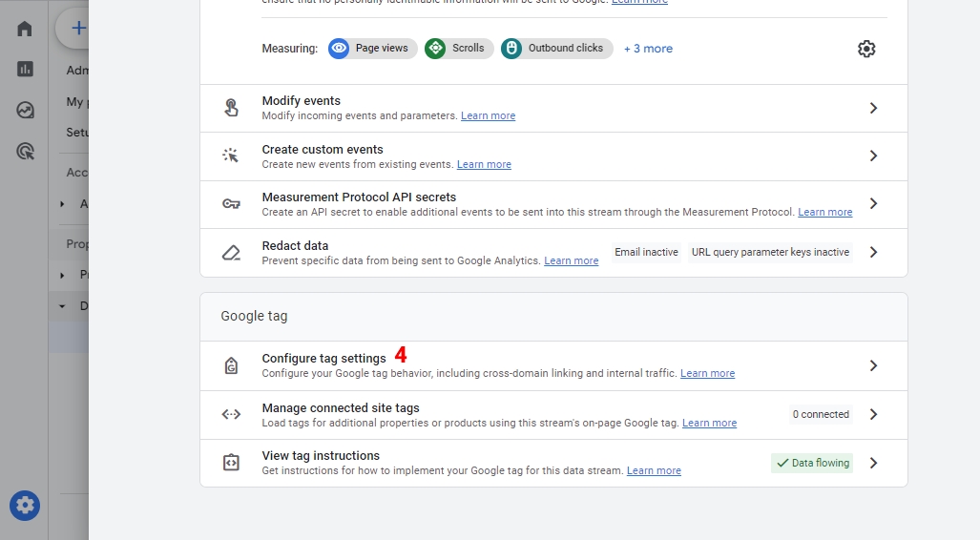Click the Scrolls measuring chip
Image resolution: width=980 pixels, height=540 pixels.
coord(459,49)
